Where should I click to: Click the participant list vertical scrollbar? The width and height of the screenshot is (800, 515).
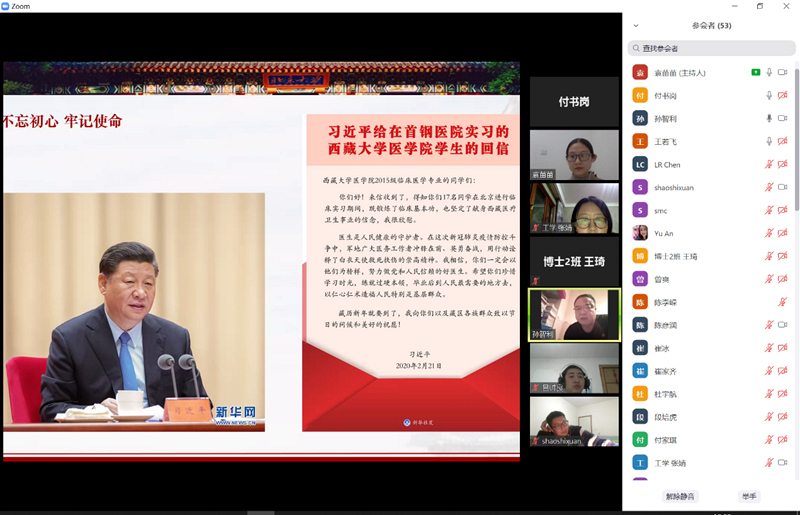[x=796, y=200]
